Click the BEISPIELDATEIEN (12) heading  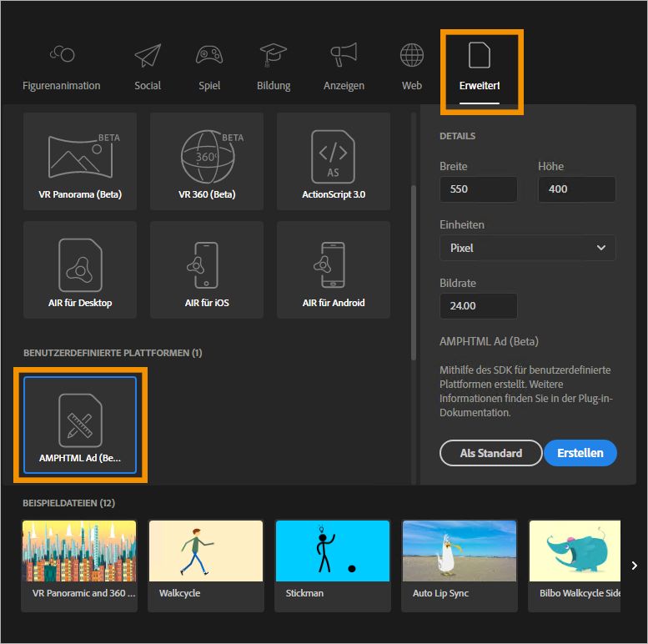(68, 503)
